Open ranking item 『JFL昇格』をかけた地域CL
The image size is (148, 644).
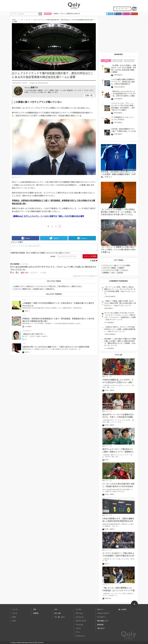[x=123, y=68]
